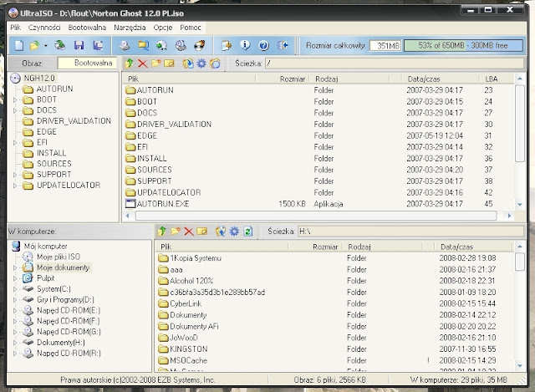
Task: Click the Rename icon in computer toolbar
Action: tap(202, 232)
